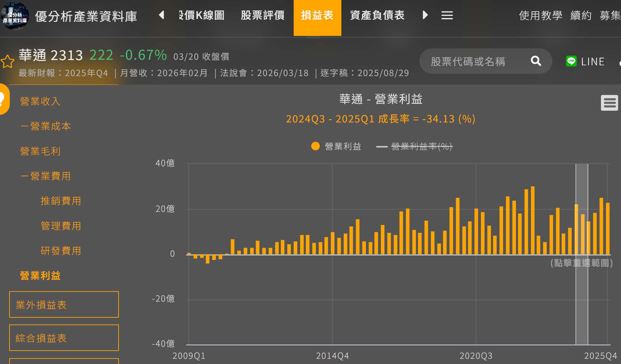The height and width of the screenshot is (364, 621).
Task: Select 營業毛利 in the sidebar
Action: click(40, 151)
